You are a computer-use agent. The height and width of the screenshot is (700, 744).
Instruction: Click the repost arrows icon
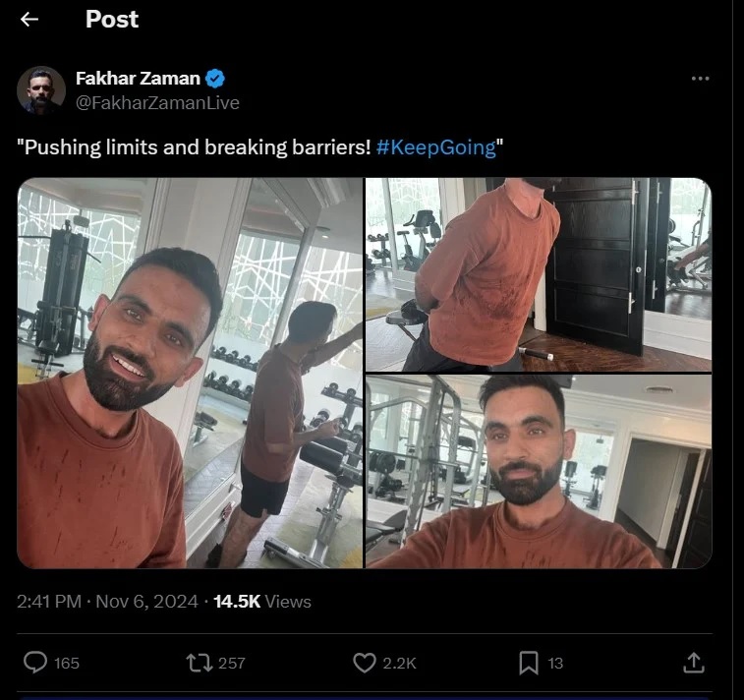pos(200,663)
